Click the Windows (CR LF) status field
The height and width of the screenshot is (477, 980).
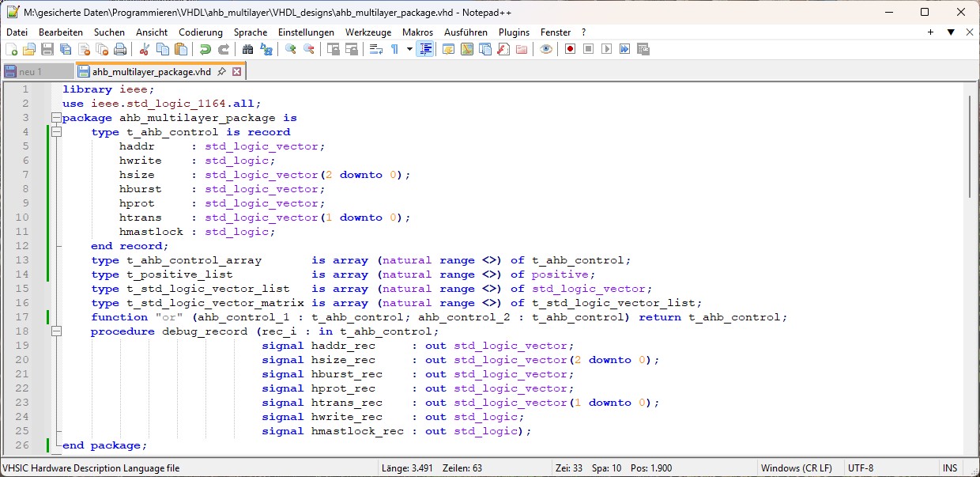(796, 468)
